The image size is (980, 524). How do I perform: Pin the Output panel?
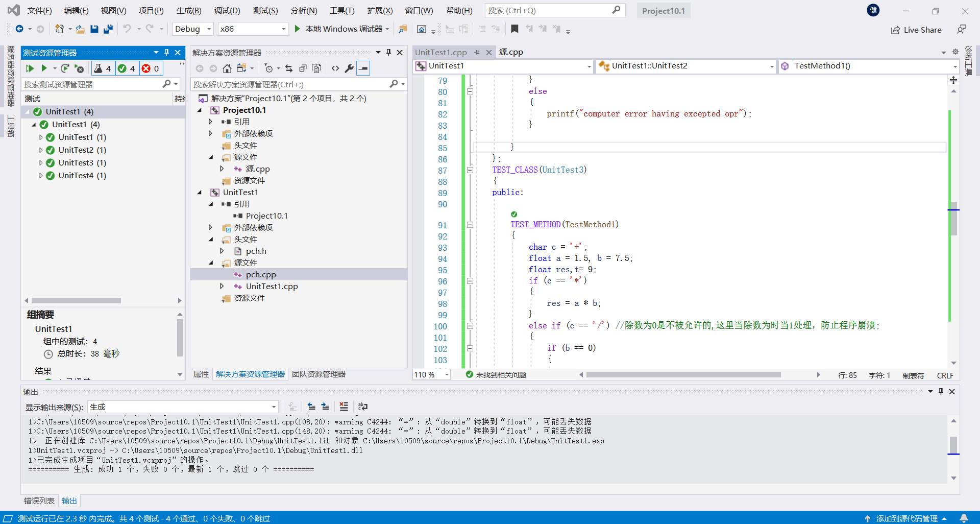click(x=941, y=392)
